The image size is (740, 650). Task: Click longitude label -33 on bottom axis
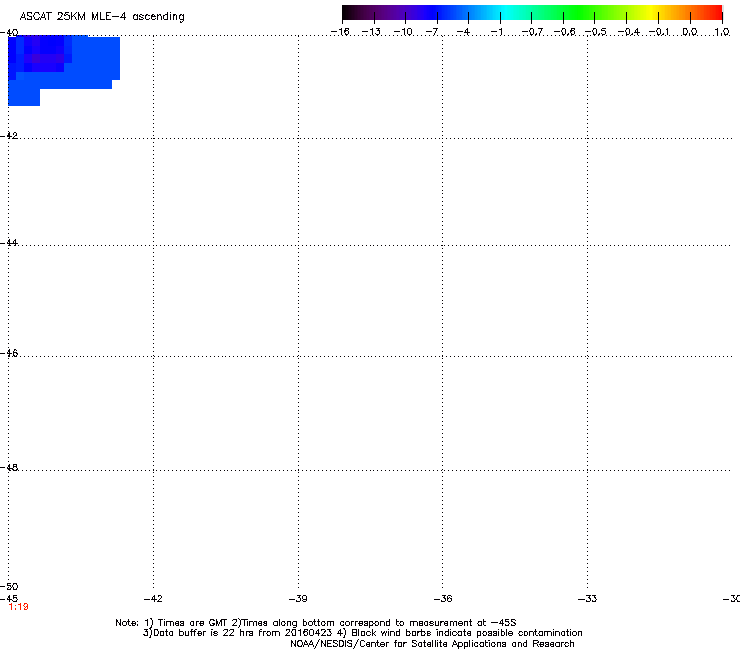588,599
